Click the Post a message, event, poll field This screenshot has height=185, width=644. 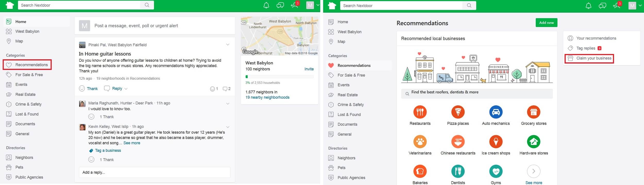coord(155,26)
